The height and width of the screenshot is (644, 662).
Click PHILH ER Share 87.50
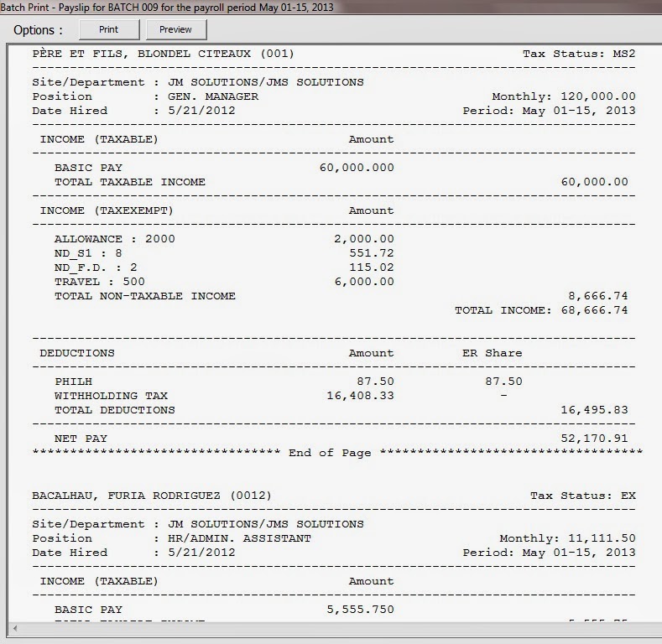pyautogui.click(x=503, y=382)
